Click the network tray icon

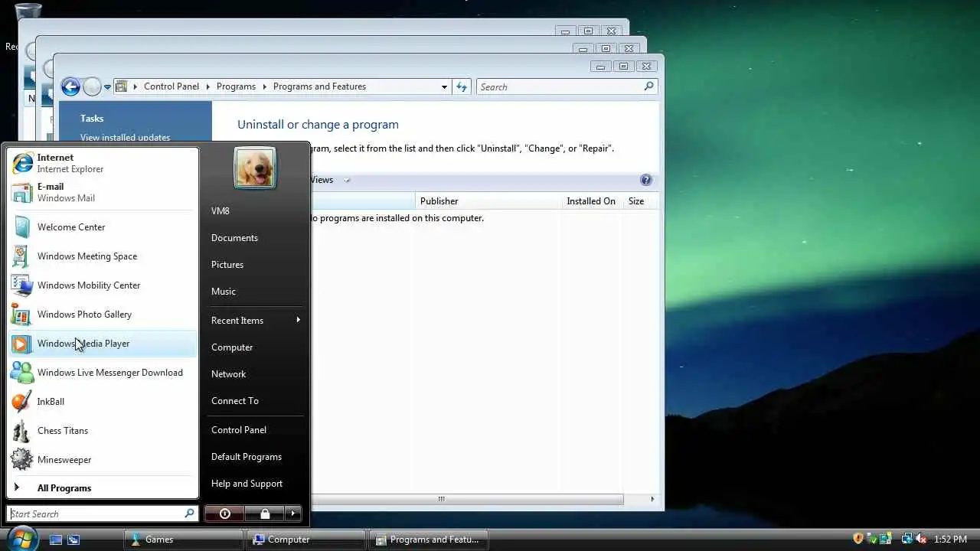906,539
